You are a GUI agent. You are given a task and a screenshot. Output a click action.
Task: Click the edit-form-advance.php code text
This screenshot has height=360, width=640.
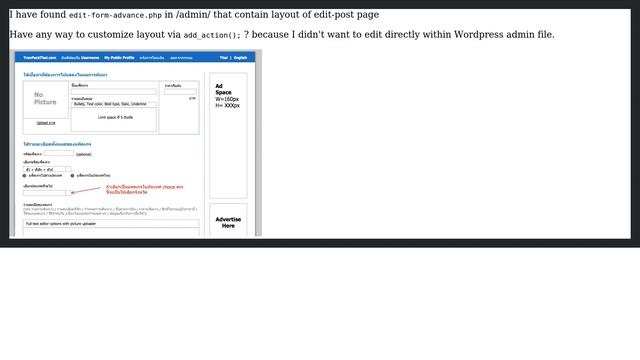(x=116, y=16)
